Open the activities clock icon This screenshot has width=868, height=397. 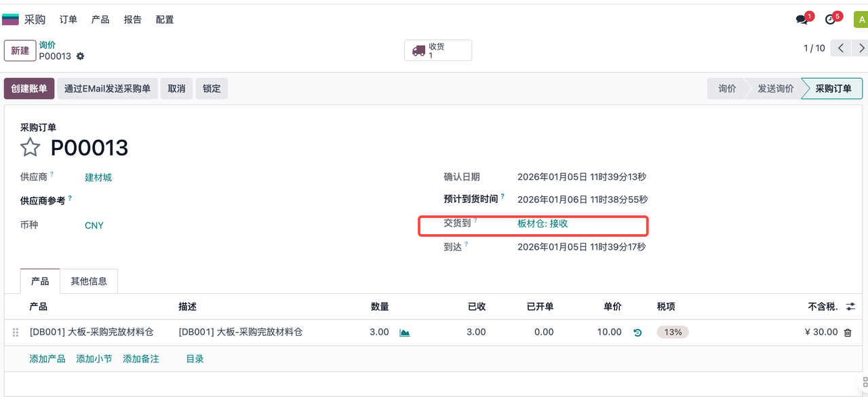pos(830,20)
